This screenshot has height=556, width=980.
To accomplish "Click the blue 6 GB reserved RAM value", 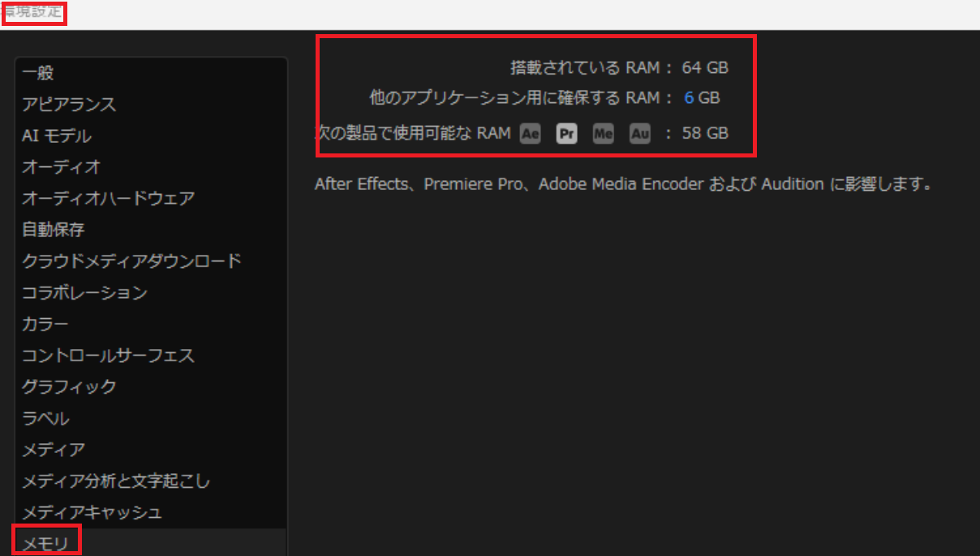I will [689, 98].
